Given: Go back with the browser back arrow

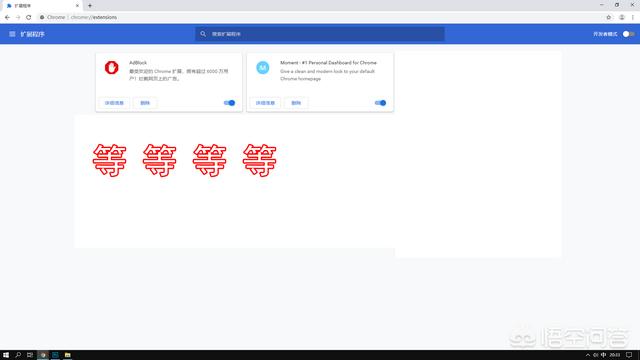Looking at the screenshot, I should [7, 17].
